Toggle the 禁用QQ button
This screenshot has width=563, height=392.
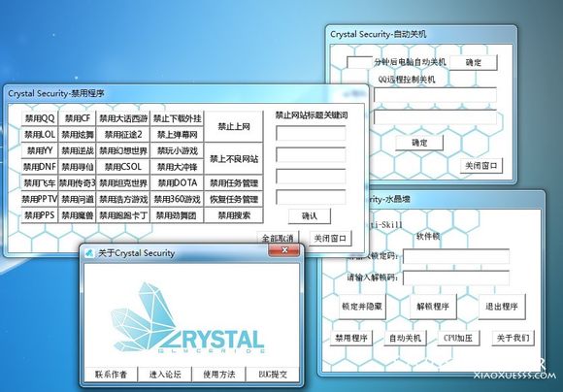[40, 118]
